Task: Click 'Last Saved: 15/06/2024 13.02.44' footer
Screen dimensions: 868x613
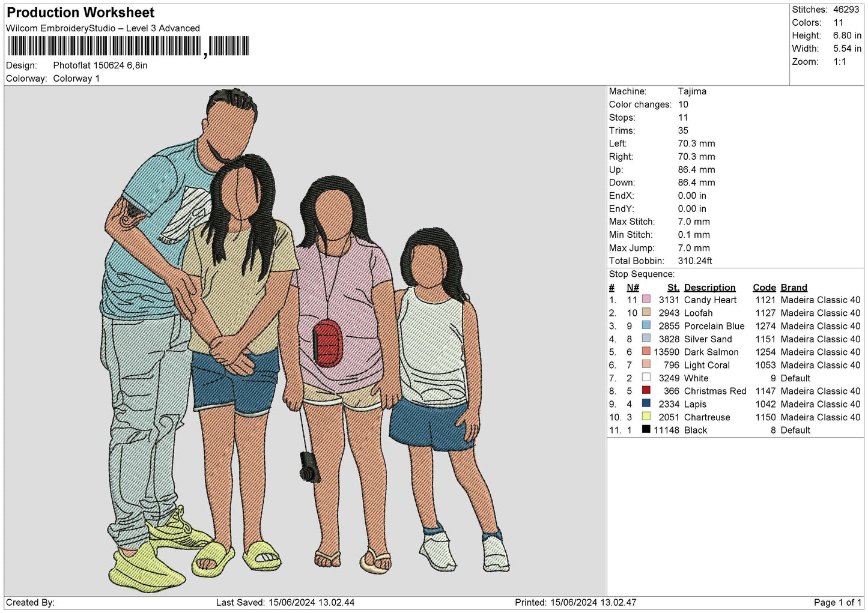Action: pyautogui.click(x=285, y=602)
